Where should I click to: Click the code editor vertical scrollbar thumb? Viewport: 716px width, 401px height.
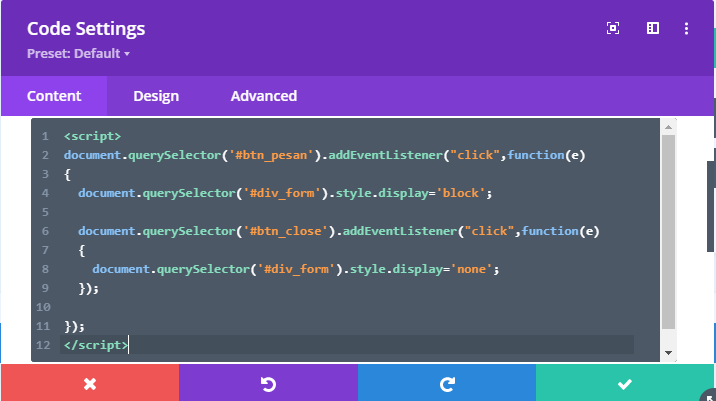(669, 232)
